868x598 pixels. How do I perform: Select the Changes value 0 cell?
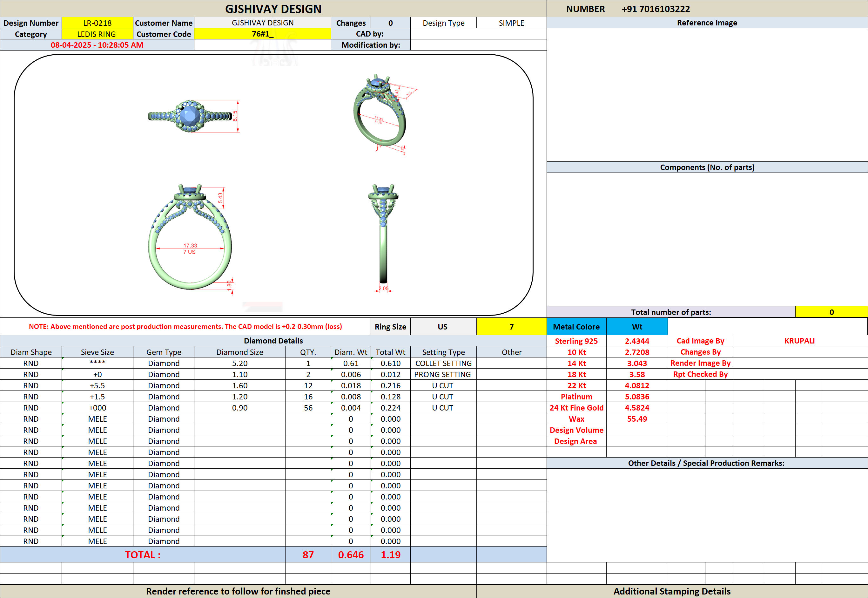coord(391,23)
